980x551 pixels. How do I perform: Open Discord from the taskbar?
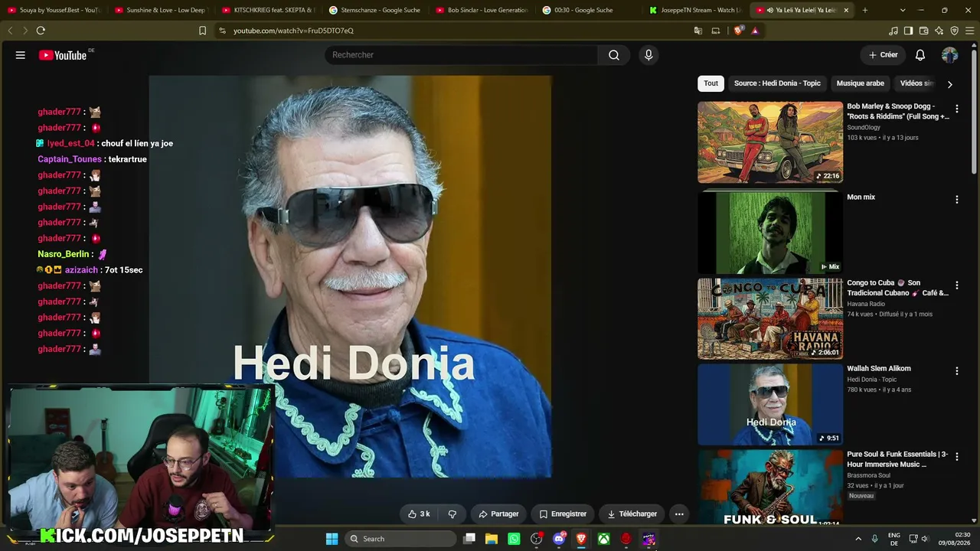click(x=559, y=539)
